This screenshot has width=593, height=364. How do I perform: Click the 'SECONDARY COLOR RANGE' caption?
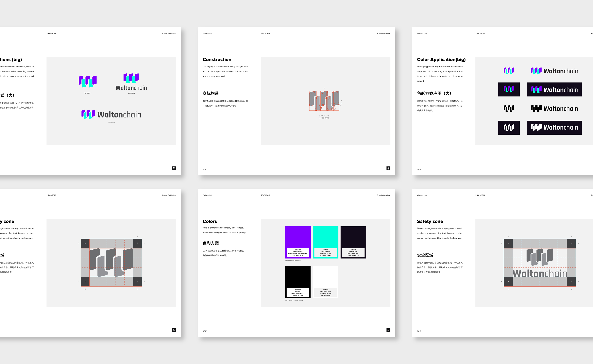[294, 300]
